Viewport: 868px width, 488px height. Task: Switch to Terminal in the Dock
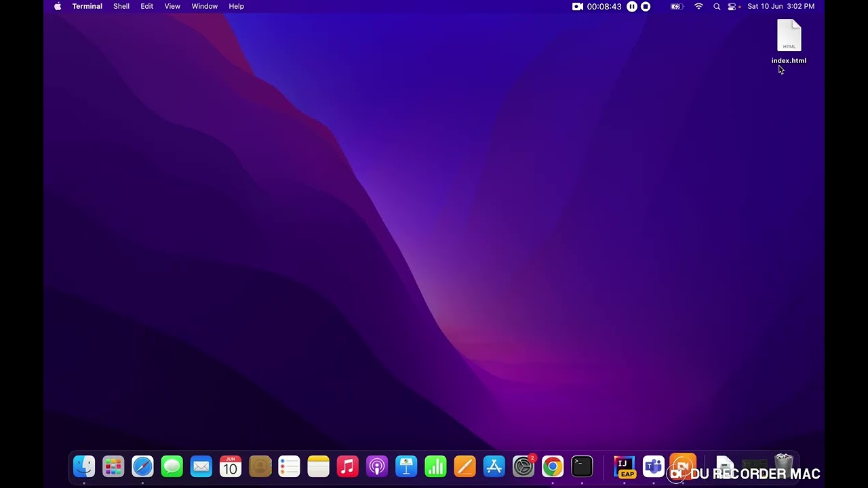582,466
